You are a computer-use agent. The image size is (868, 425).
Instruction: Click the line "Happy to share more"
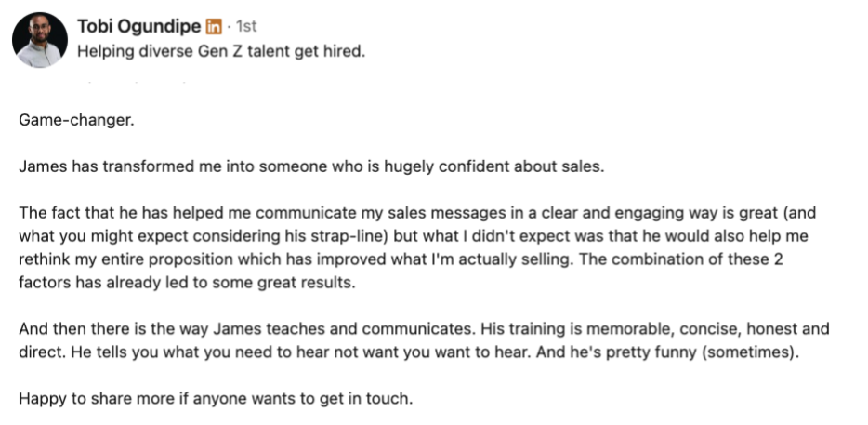[216, 398]
